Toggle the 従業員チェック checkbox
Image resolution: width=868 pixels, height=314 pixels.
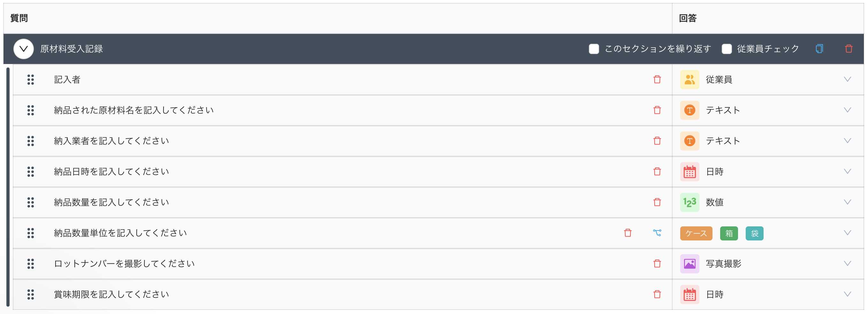[x=727, y=49]
